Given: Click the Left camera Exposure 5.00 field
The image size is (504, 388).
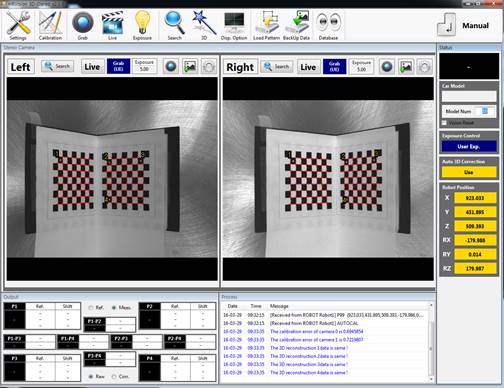Looking at the screenshot, I should point(144,66).
